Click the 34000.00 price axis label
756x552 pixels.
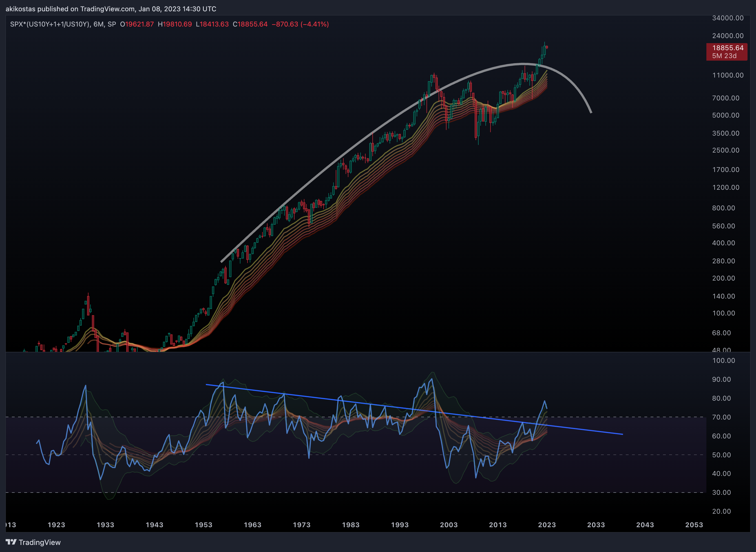click(x=728, y=18)
